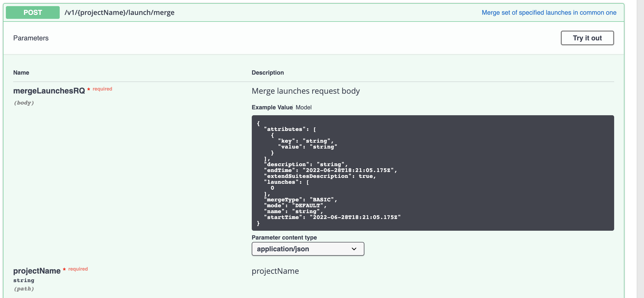Switch to the Model tab
Screen dimensions: 644x298
303,107
